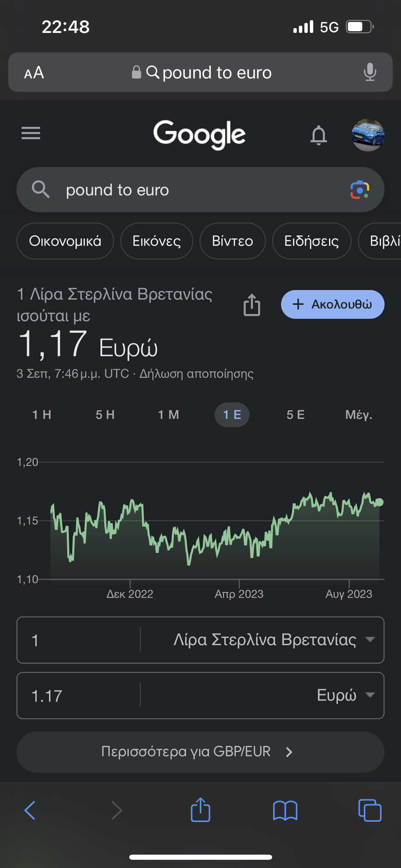Image resolution: width=401 pixels, height=868 pixels.
Task: Share the currency conversion result
Action: coord(252,305)
